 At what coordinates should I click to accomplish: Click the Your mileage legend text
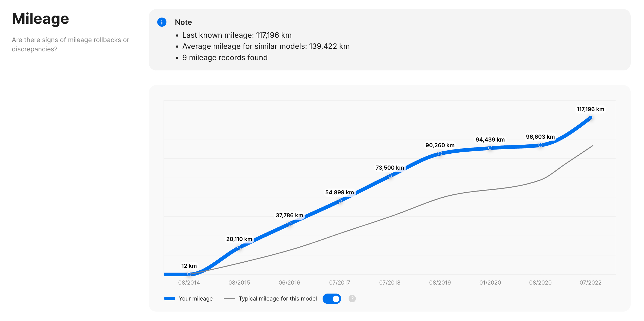tap(196, 299)
